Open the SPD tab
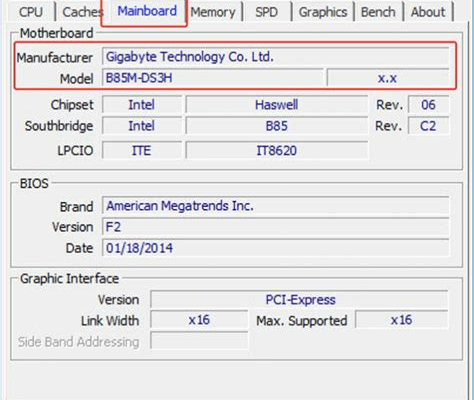This screenshot has width=474, height=400. pos(266,12)
